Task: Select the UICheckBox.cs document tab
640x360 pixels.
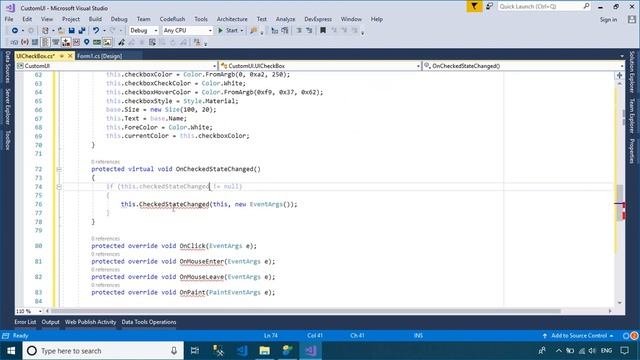Action: coord(36,56)
